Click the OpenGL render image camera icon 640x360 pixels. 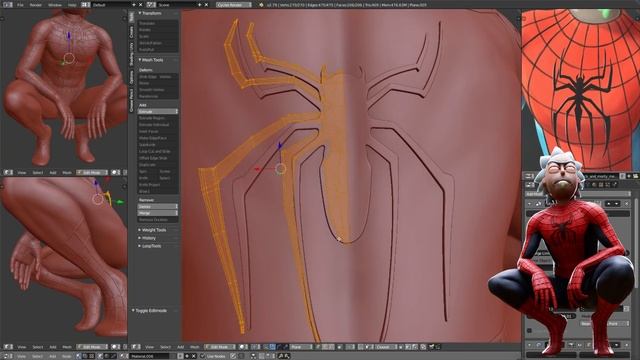click(431, 347)
